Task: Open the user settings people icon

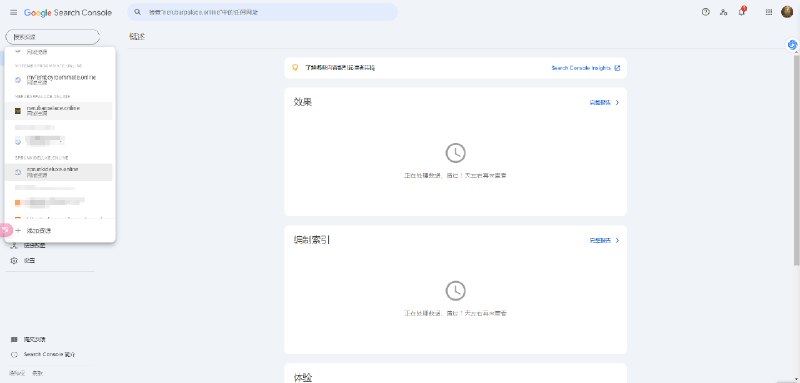Action: [723, 12]
